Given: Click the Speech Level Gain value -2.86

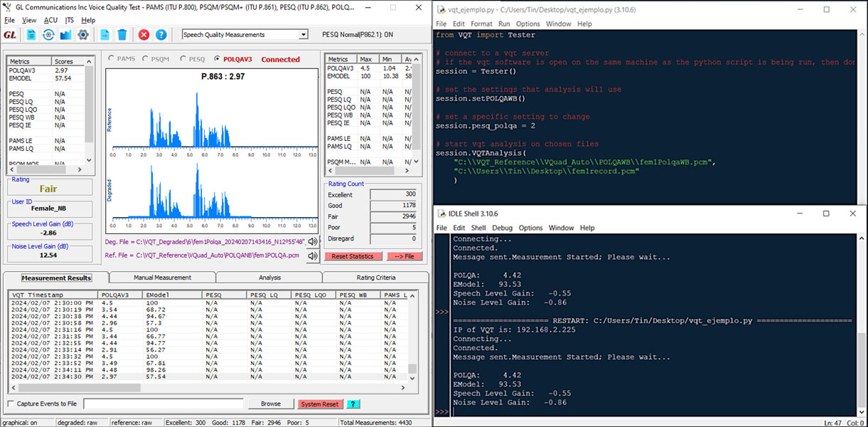Looking at the screenshot, I should point(49,233).
